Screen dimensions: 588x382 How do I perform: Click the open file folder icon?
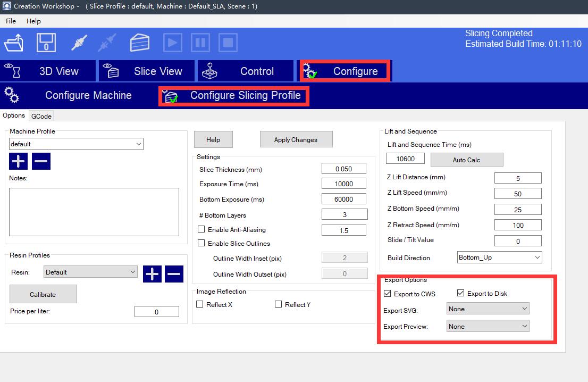click(14, 43)
